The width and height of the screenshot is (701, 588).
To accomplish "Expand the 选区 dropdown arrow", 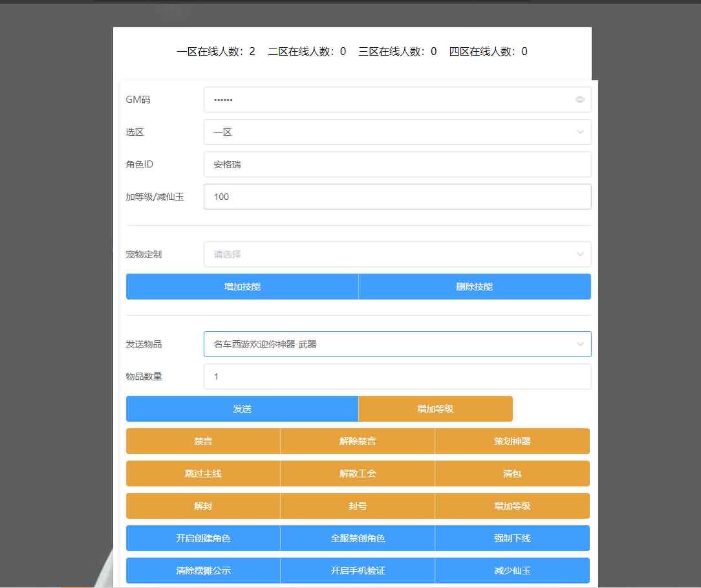I will 579,132.
